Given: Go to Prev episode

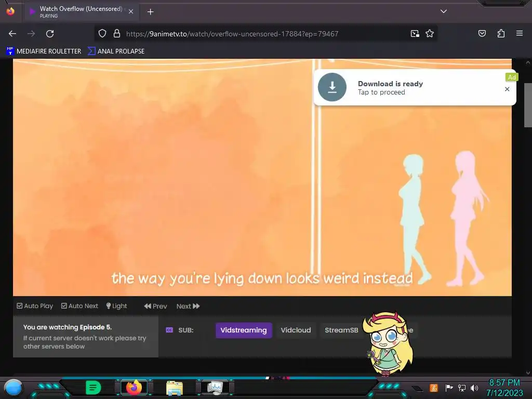Looking at the screenshot, I should (x=155, y=307).
